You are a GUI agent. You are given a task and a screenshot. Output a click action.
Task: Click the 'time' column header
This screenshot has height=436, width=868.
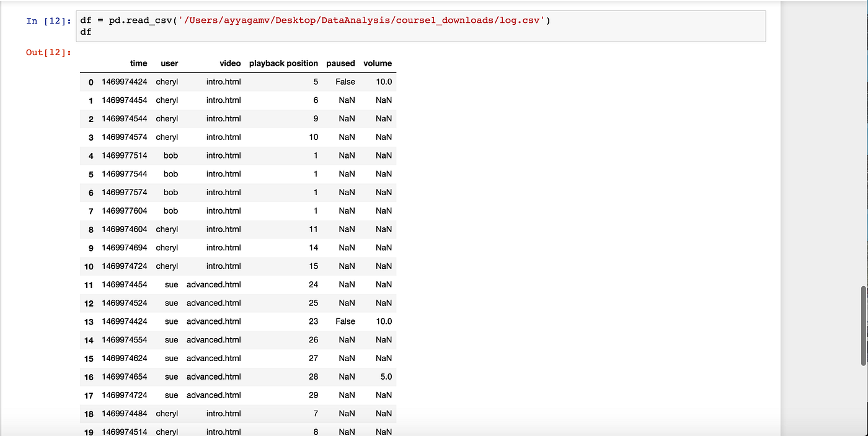(x=138, y=63)
